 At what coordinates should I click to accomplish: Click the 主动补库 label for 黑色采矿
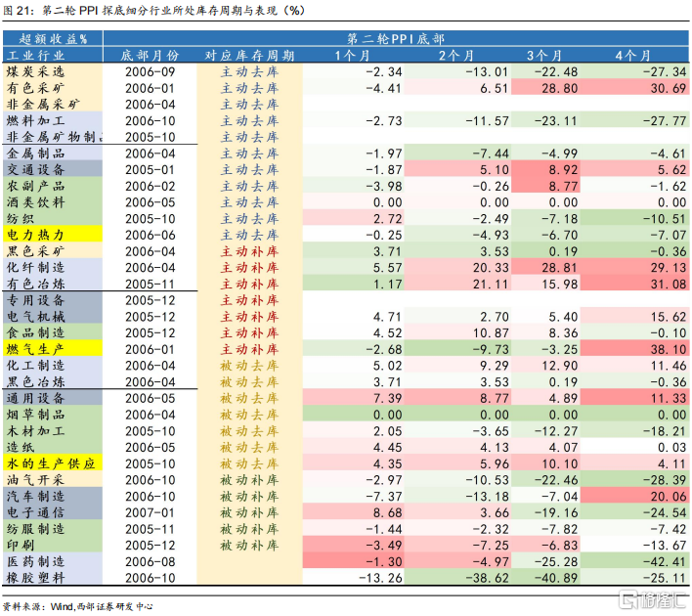(x=249, y=251)
